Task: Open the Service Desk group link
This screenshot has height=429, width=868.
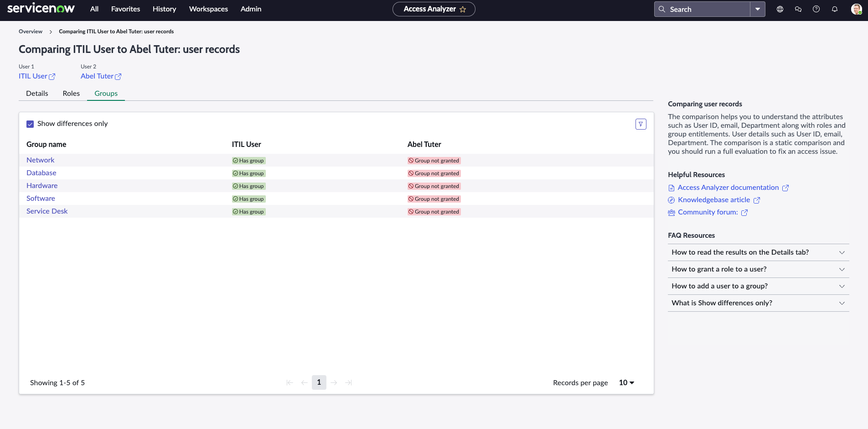Action: pyautogui.click(x=47, y=211)
